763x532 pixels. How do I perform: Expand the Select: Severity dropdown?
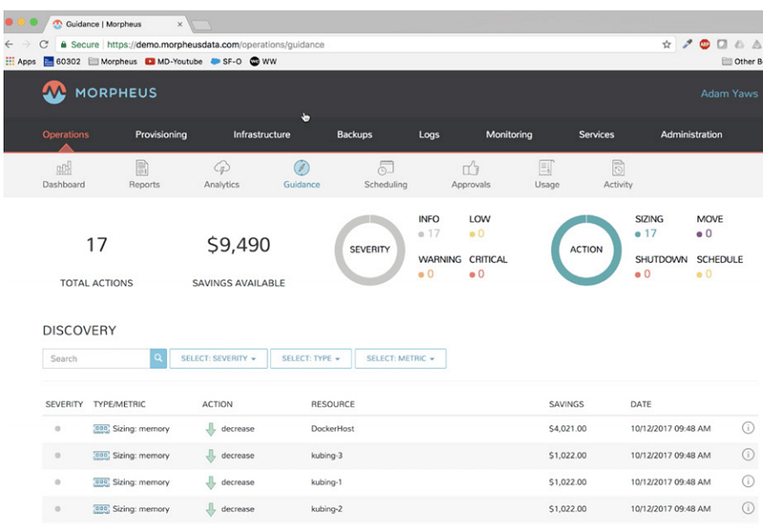217,358
